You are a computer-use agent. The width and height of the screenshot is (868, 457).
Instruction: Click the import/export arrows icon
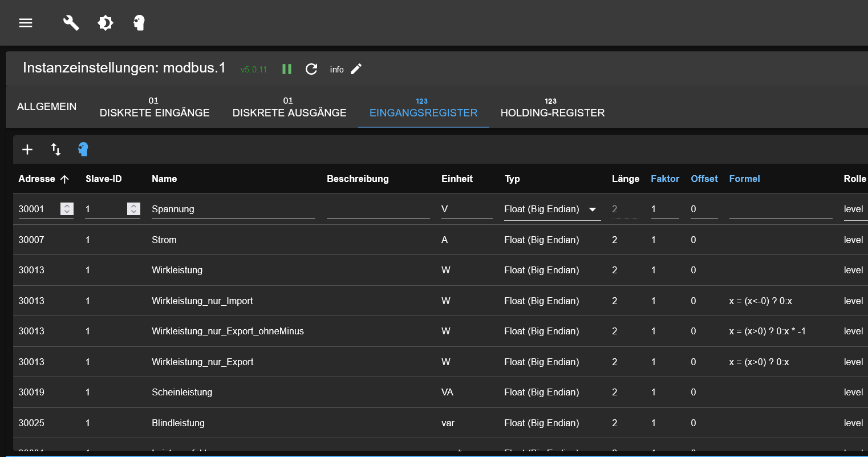point(55,149)
